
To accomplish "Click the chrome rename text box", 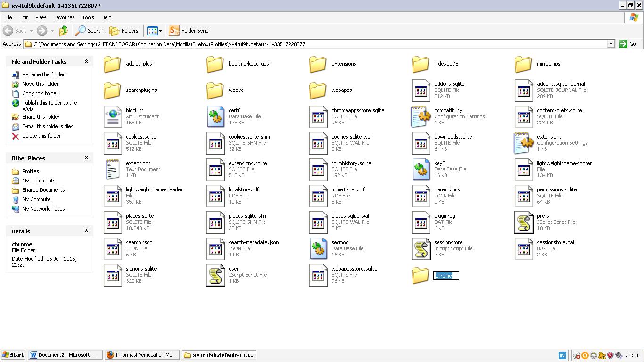I will (x=445, y=275).
